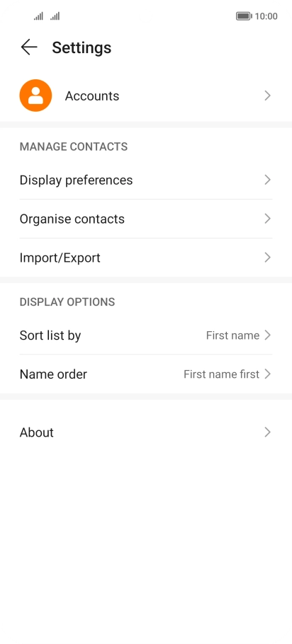
Task: Open the About chevron arrow
Action: tap(268, 432)
